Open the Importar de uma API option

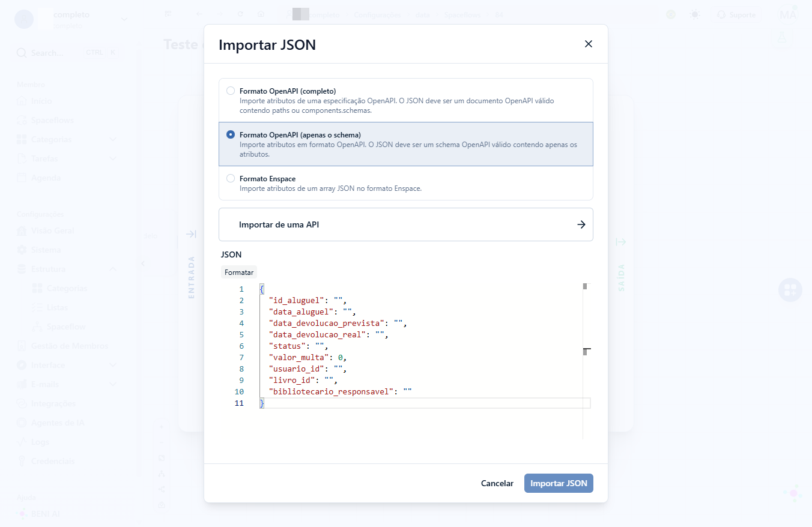click(406, 224)
